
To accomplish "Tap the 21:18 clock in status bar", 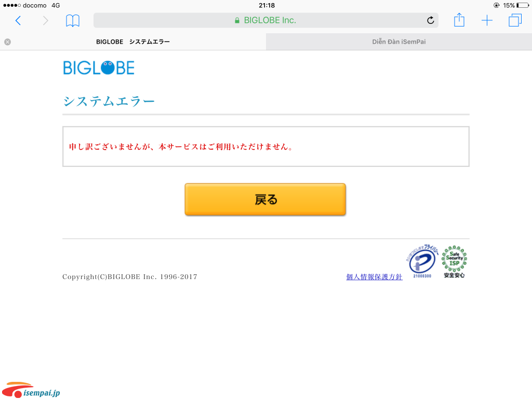I will pos(267,5).
